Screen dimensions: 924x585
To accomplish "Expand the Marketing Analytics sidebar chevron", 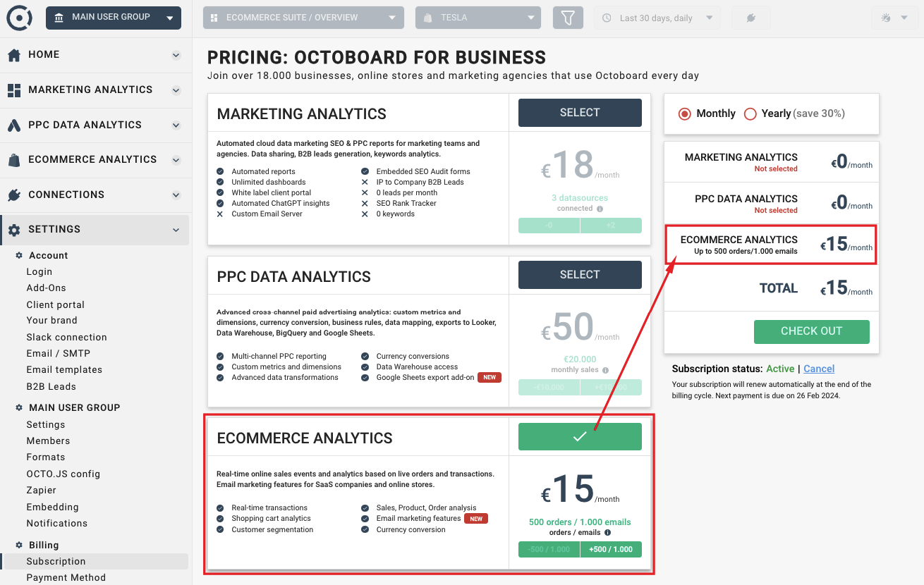I will coord(176,90).
